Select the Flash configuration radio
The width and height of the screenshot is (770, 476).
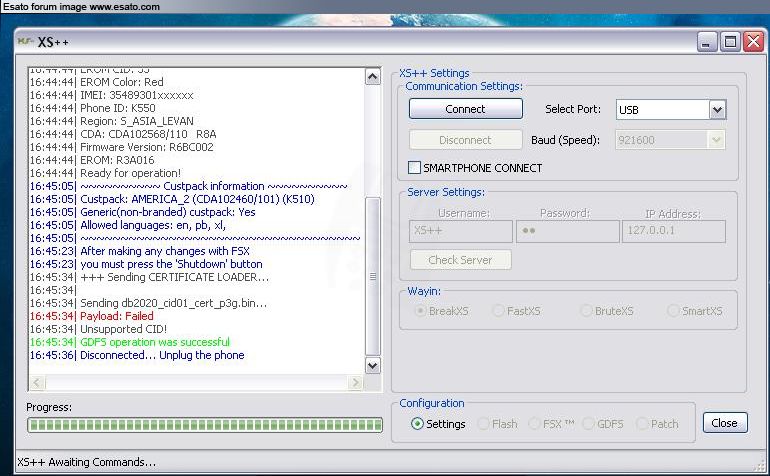tap(484, 423)
